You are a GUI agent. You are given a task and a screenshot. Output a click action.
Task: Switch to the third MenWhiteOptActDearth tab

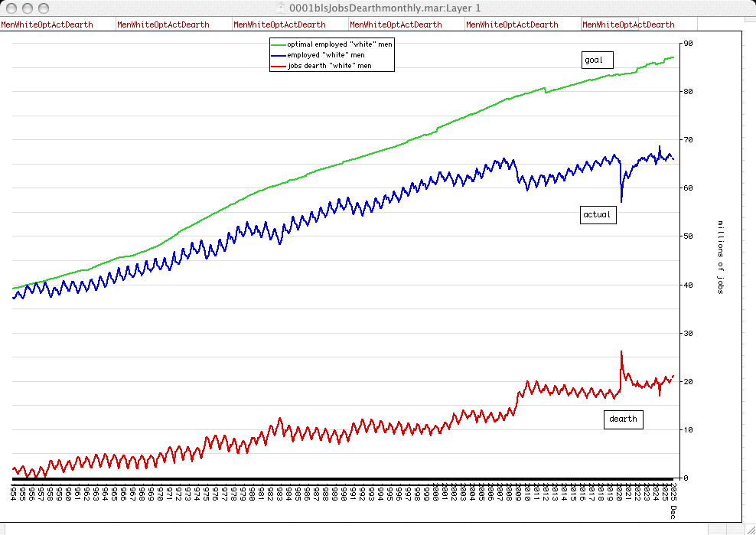[279, 24]
